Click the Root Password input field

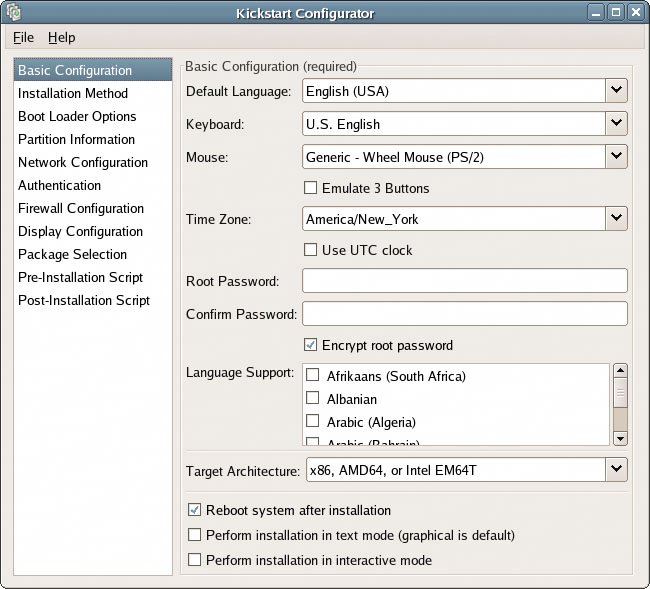point(464,281)
